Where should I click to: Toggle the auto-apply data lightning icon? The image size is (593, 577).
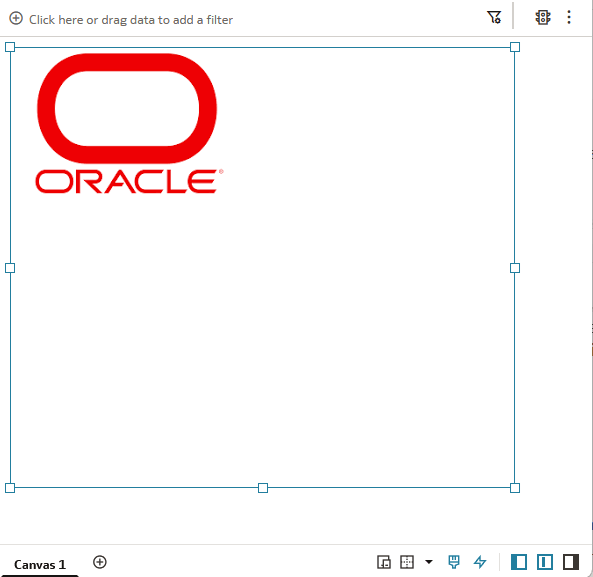480,562
